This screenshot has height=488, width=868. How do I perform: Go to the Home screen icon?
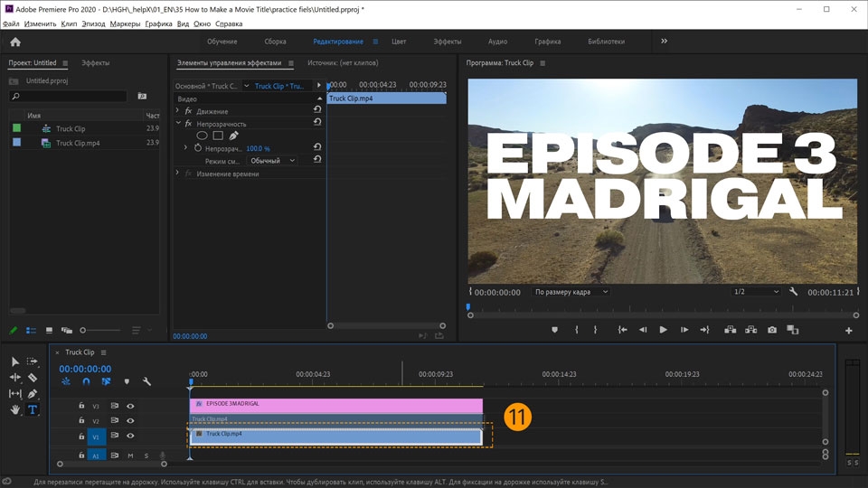coord(14,42)
